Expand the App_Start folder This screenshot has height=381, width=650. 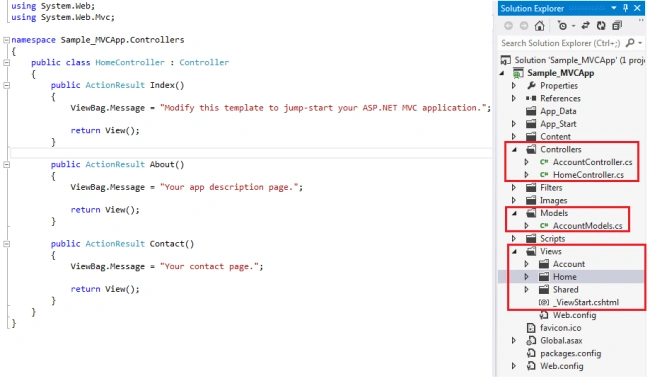click(x=514, y=124)
